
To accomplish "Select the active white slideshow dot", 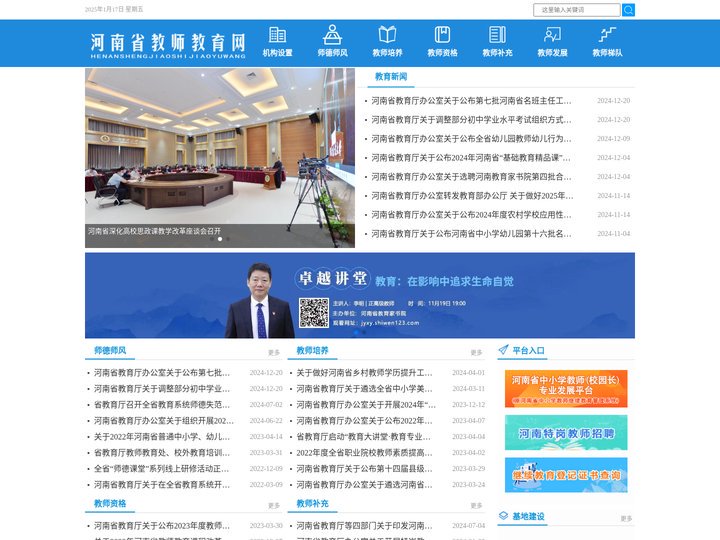I will tap(220, 239).
